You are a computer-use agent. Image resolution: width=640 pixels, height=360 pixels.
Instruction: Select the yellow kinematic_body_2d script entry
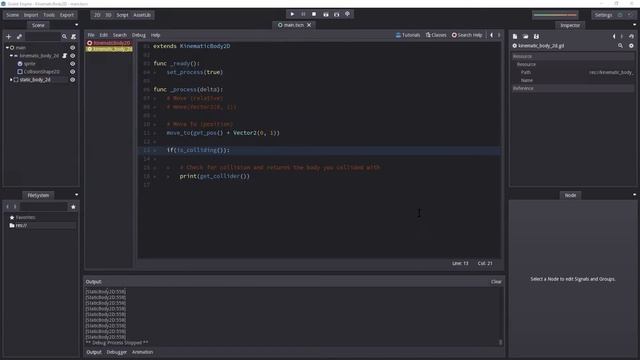[x=109, y=49]
